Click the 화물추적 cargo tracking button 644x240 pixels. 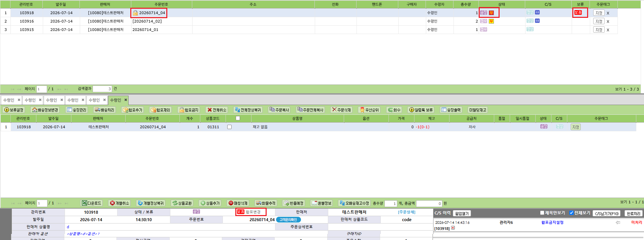click(x=266, y=203)
